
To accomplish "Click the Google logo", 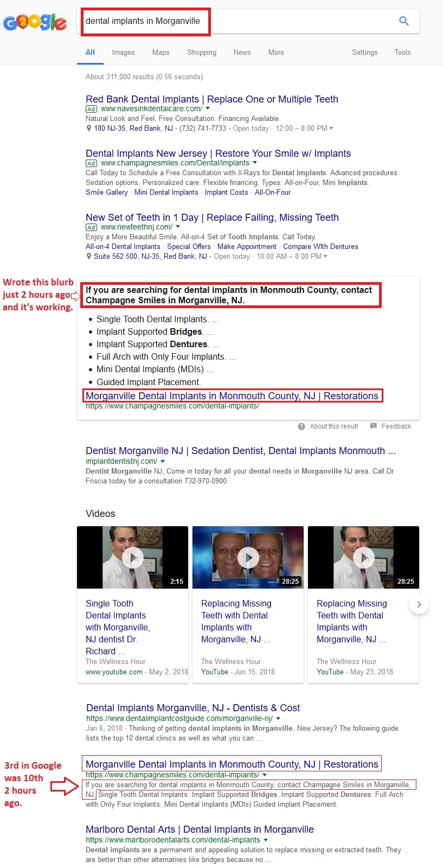I will (x=35, y=22).
